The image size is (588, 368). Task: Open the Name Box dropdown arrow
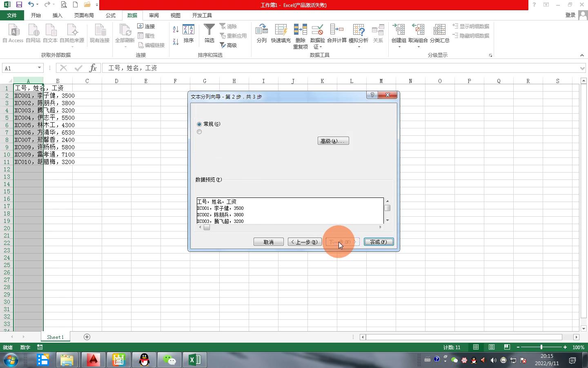[x=39, y=68]
